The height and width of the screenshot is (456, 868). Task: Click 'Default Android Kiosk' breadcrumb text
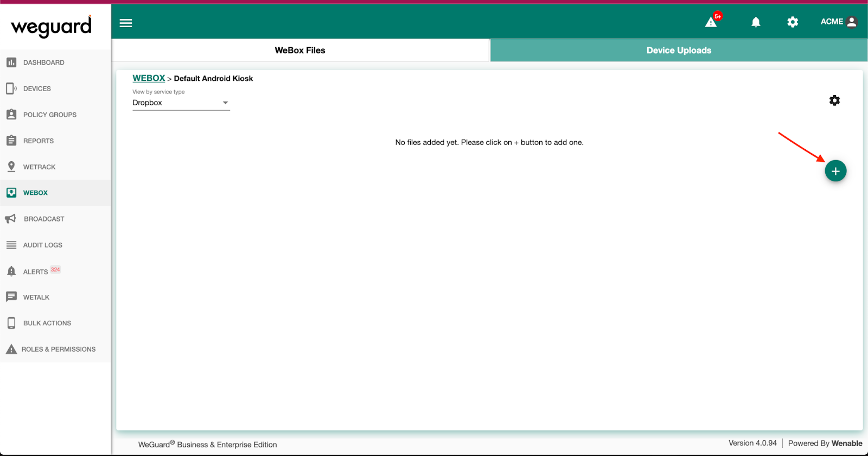(213, 78)
